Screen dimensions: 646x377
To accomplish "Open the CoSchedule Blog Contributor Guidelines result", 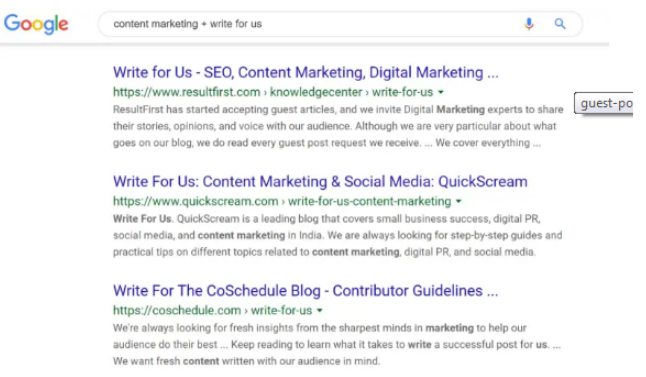I will pyautogui.click(x=306, y=291).
